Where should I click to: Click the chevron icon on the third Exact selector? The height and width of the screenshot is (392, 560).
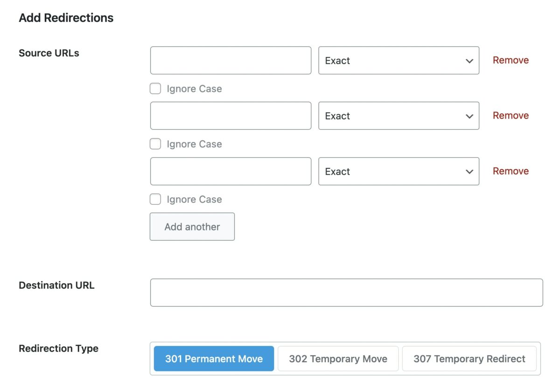[469, 171]
